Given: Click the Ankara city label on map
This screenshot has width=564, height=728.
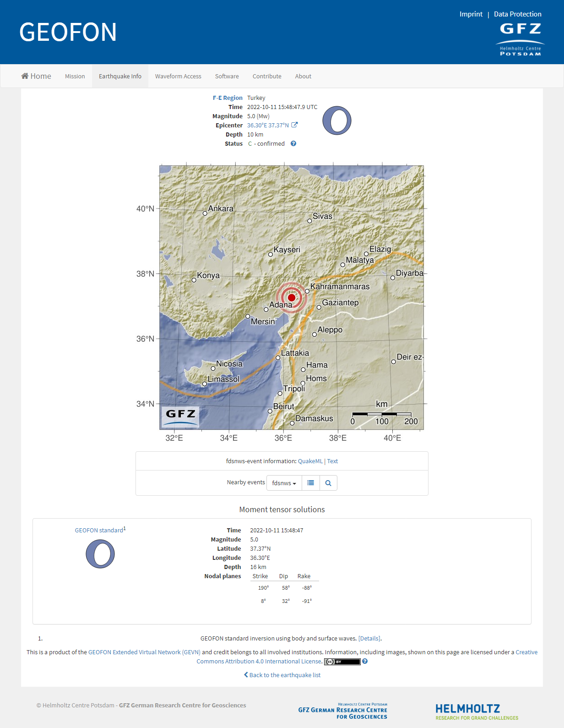Looking at the screenshot, I should (x=221, y=208).
